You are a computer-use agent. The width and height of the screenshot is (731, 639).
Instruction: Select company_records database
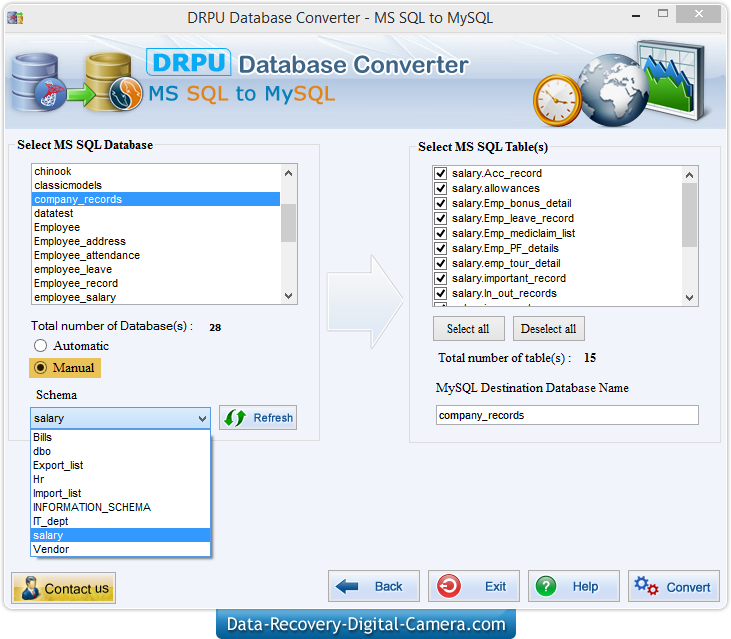point(156,199)
